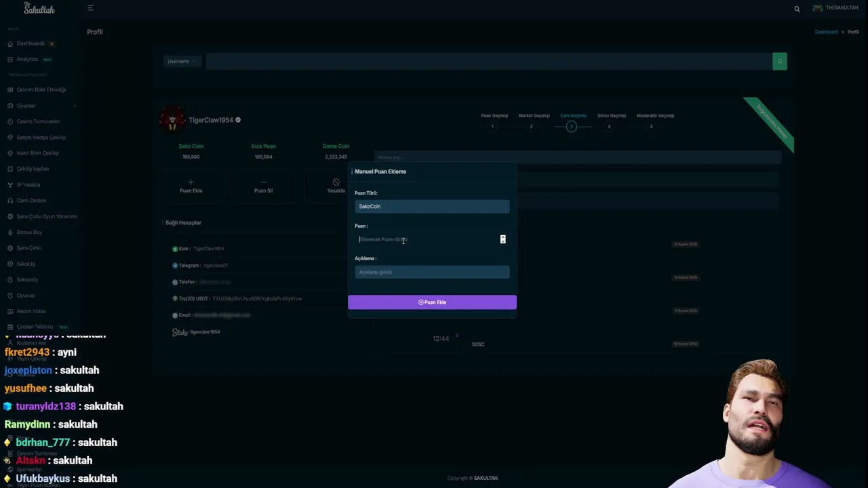Click the Telegram linked account icon
This screenshot has width=868, height=488.
(175, 266)
